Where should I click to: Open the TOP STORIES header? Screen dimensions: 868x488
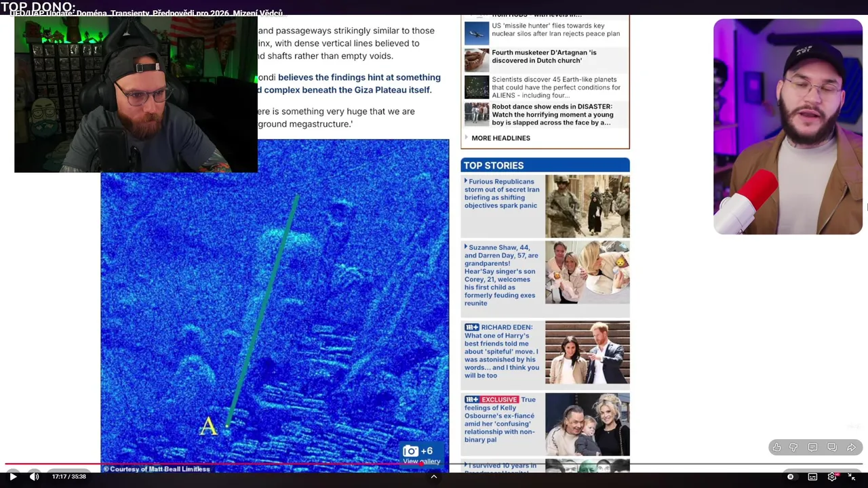click(x=545, y=165)
